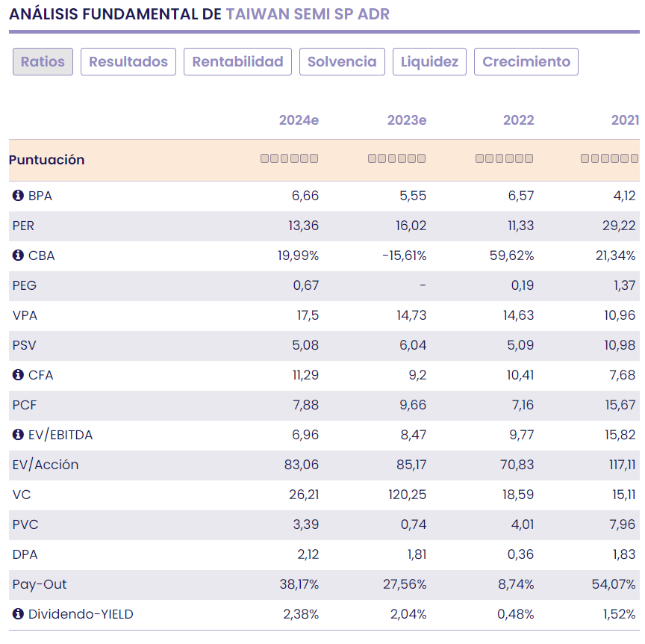Click the Pay-Out row label

[40, 584]
